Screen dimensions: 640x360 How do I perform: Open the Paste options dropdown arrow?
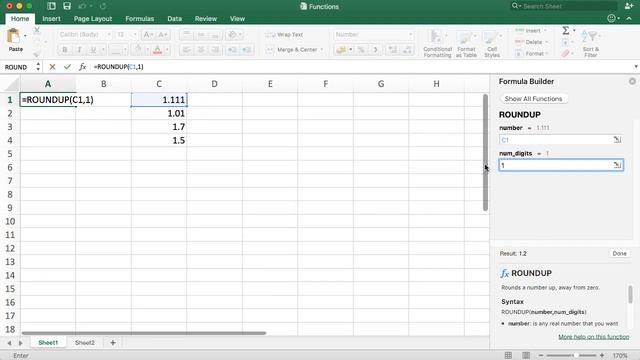25,36
